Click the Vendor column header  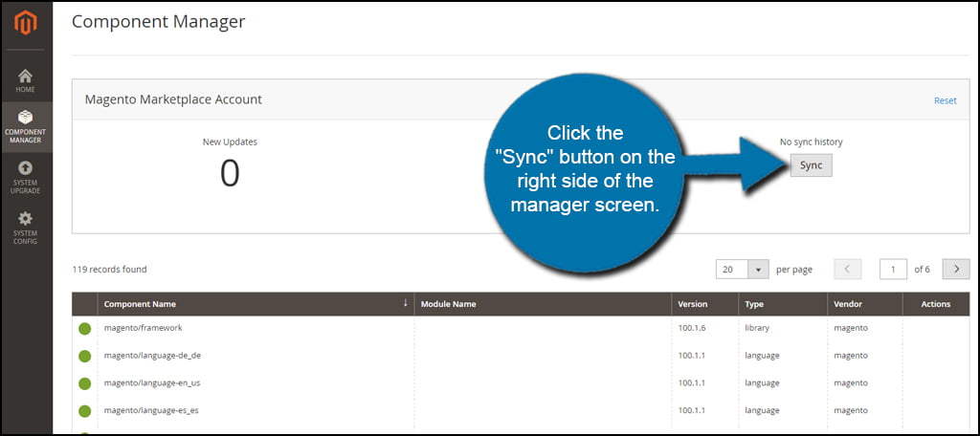(865, 304)
